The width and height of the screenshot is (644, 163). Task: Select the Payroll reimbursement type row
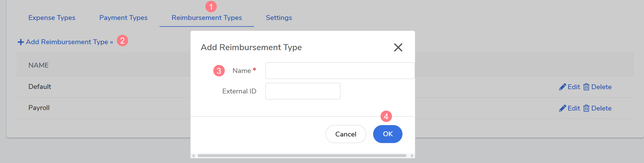click(39, 108)
